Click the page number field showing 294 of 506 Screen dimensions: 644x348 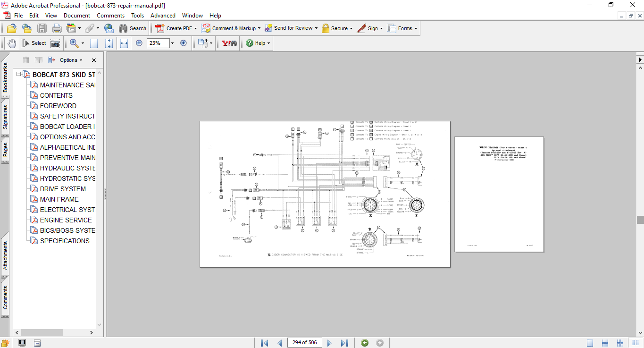pyautogui.click(x=304, y=343)
